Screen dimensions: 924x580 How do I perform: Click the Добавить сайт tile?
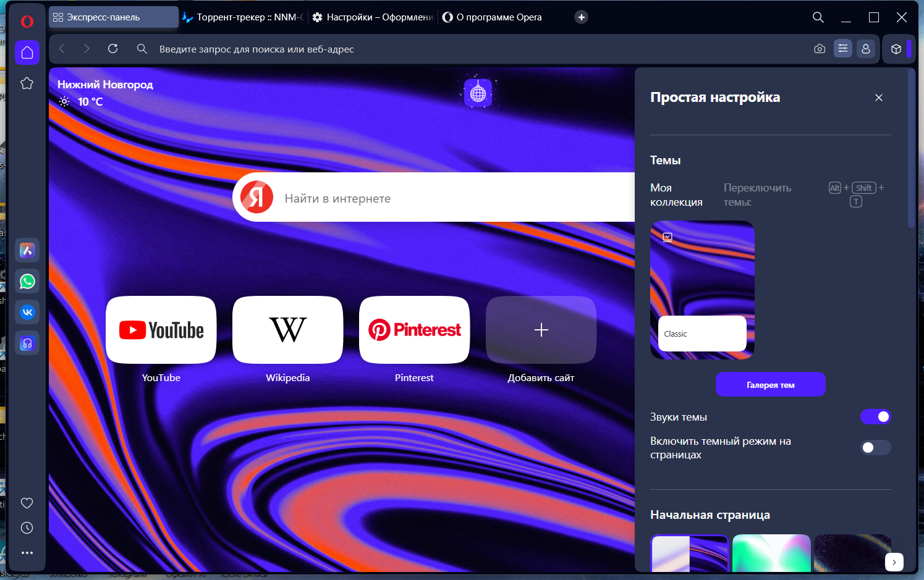pos(541,330)
